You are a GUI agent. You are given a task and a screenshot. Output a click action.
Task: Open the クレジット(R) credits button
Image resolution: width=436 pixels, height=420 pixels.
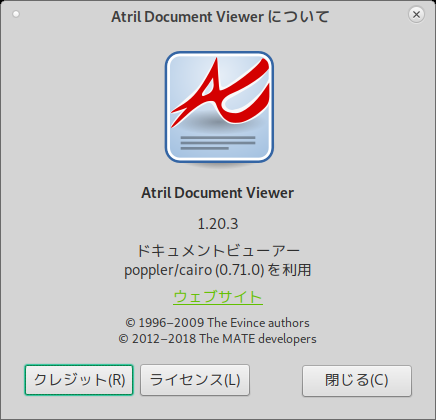tap(79, 380)
